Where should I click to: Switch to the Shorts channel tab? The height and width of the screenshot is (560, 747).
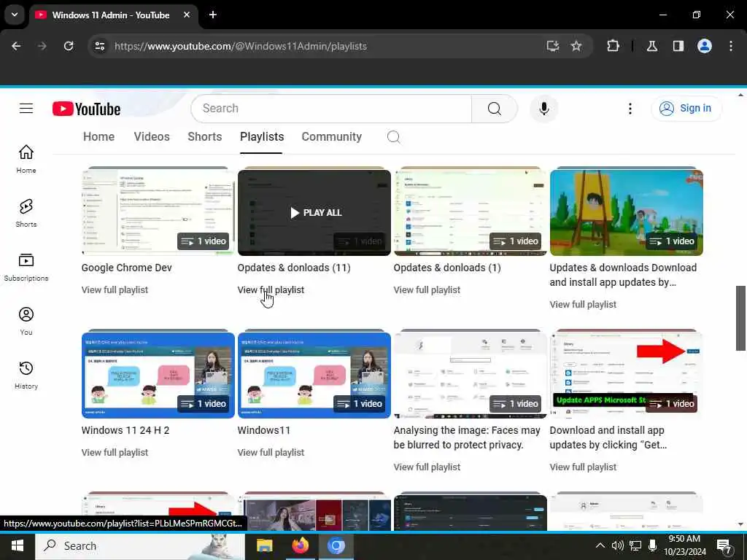pyautogui.click(x=205, y=136)
